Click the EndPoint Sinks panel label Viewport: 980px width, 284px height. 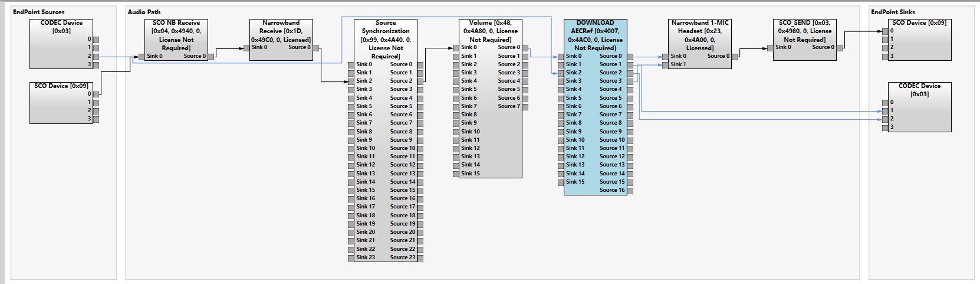893,12
